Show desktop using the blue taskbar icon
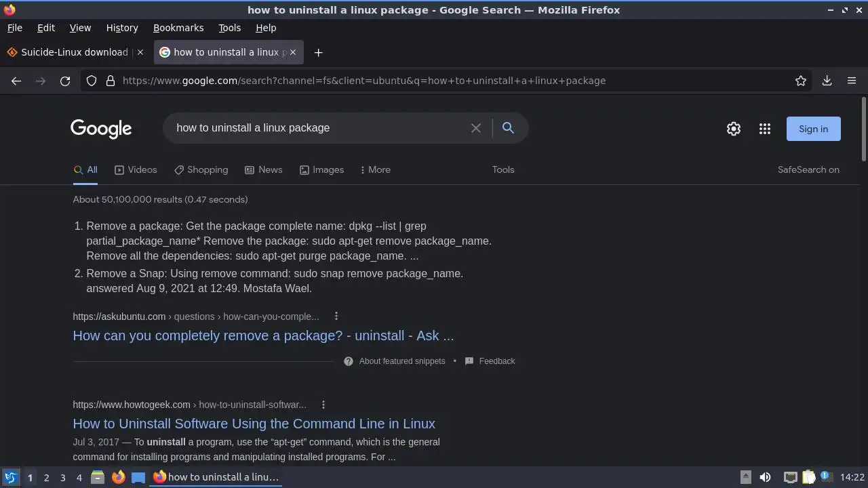This screenshot has height=488, width=868. click(138, 477)
